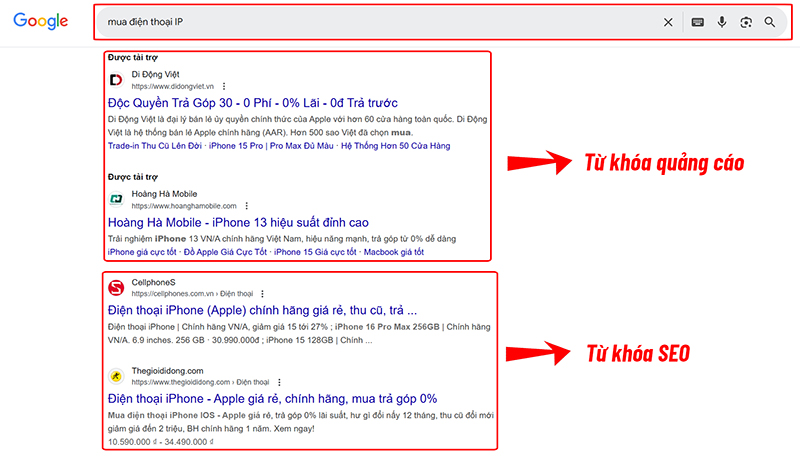Click the 'Thegioididong.com' site name
This screenshot has width=800, height=465.
(167, 371)
